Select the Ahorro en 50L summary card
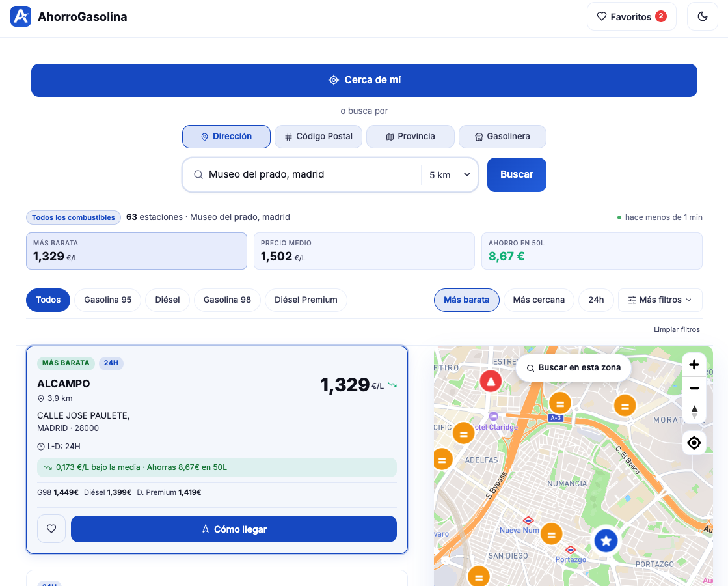728x586 pixels. tap(592, 251)
